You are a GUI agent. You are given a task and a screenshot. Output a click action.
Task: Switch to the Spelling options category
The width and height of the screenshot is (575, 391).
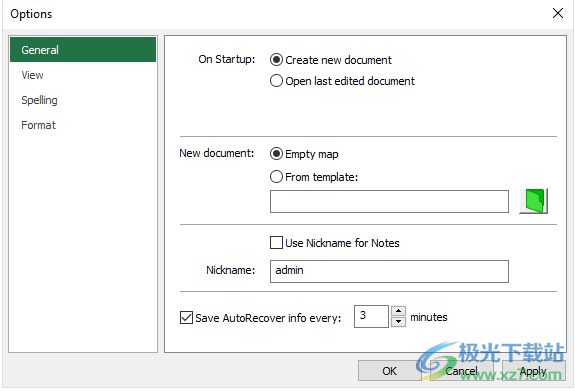83,100
